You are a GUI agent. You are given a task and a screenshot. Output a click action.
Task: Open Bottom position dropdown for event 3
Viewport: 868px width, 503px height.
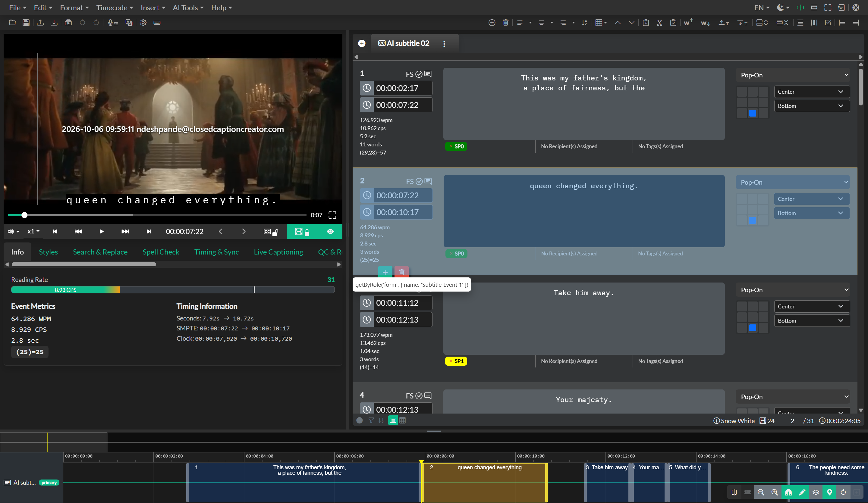click(x=812, y=320)
